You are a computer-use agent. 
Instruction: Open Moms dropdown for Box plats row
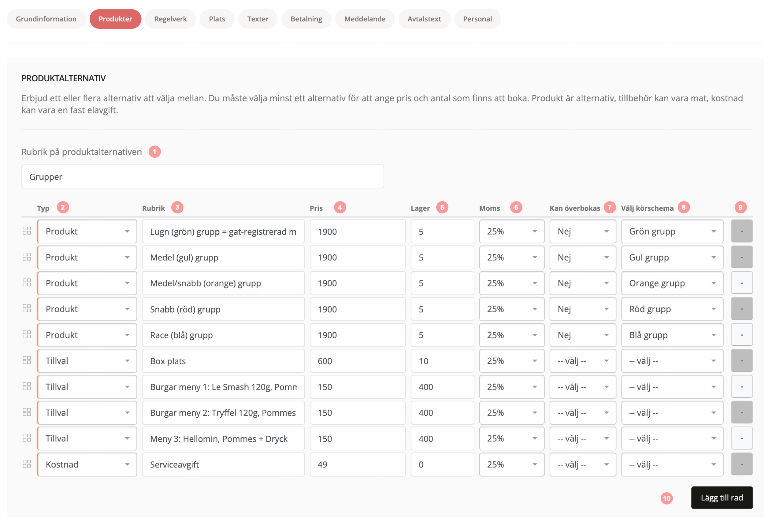tap(511, 361)
